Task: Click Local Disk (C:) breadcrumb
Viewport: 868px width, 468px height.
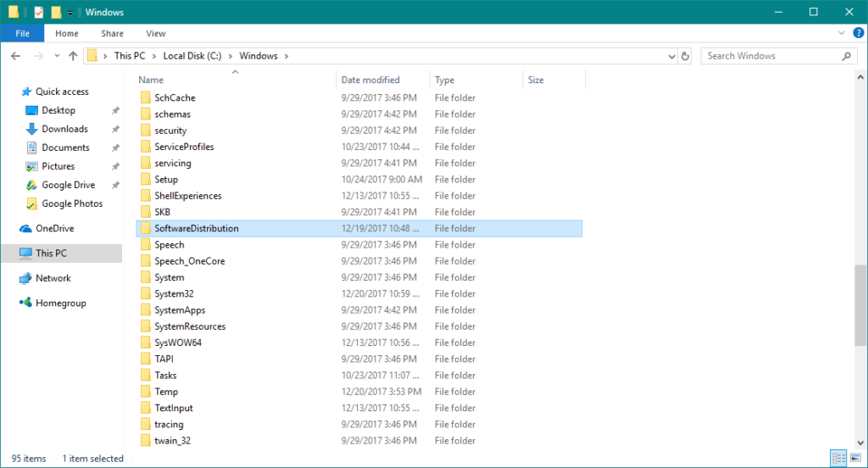Action: pyautogui.click(x=192, y=56)
